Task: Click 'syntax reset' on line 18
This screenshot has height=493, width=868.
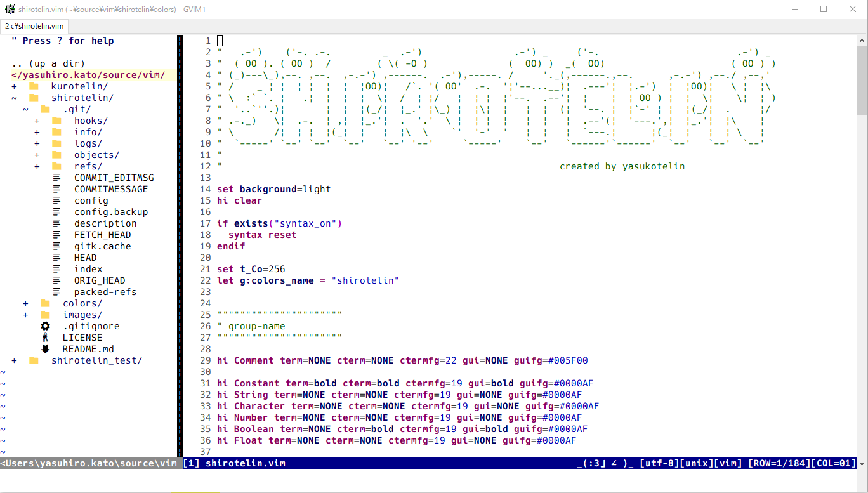Action: pyautogui.click(x=263, y=235)
